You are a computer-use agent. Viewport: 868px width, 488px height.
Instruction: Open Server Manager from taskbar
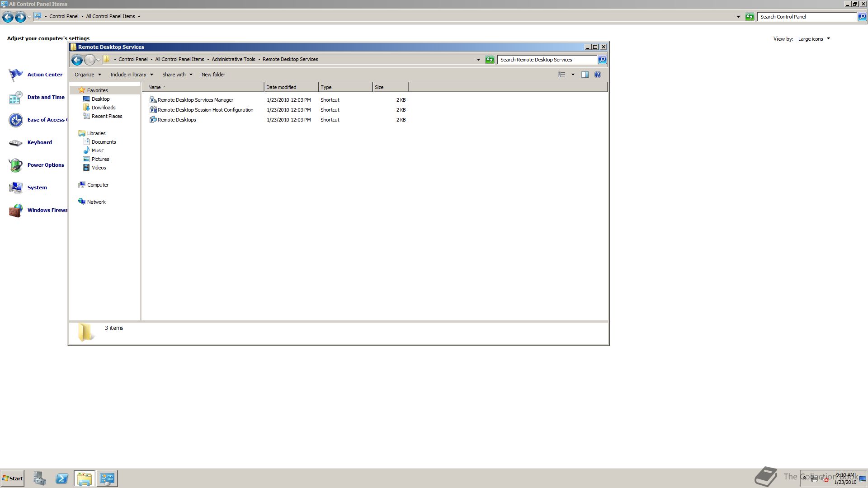(39, 478)
